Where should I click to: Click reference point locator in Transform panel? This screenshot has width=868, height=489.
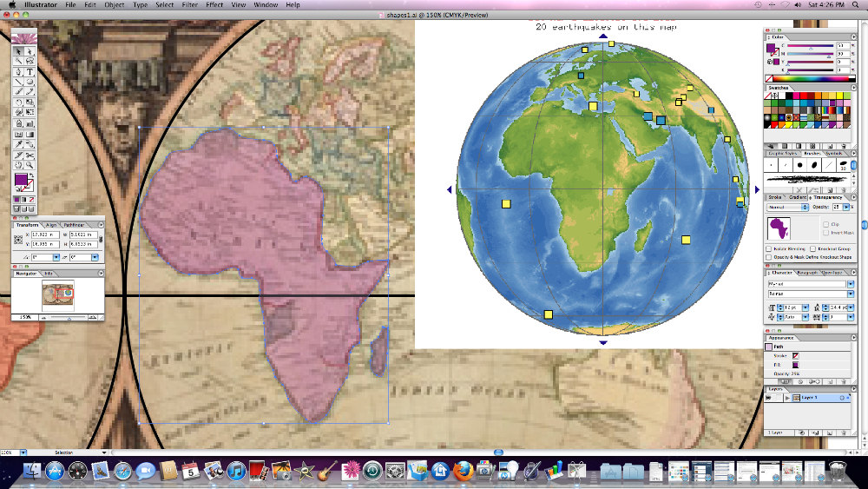18,240
